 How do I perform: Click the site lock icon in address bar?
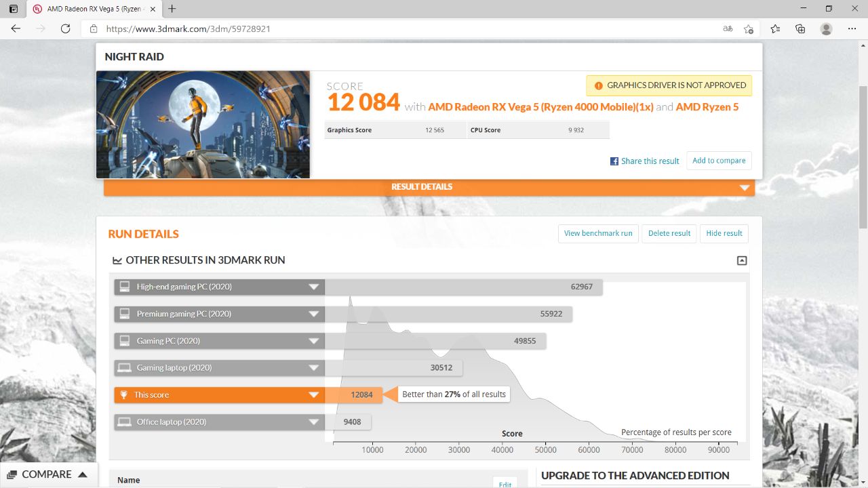(94, 29)
